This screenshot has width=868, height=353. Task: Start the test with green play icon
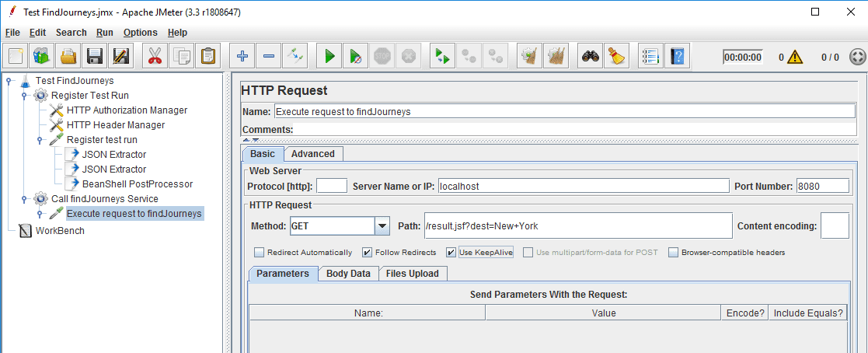tap(329, 56)
